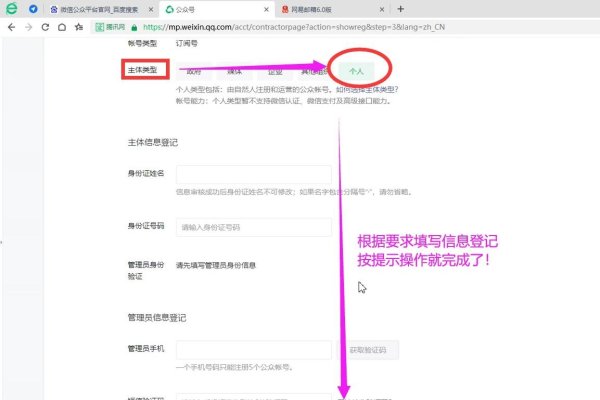Click the 信息审核成功后身份证姓名不可修改 hint

point(294,192)
